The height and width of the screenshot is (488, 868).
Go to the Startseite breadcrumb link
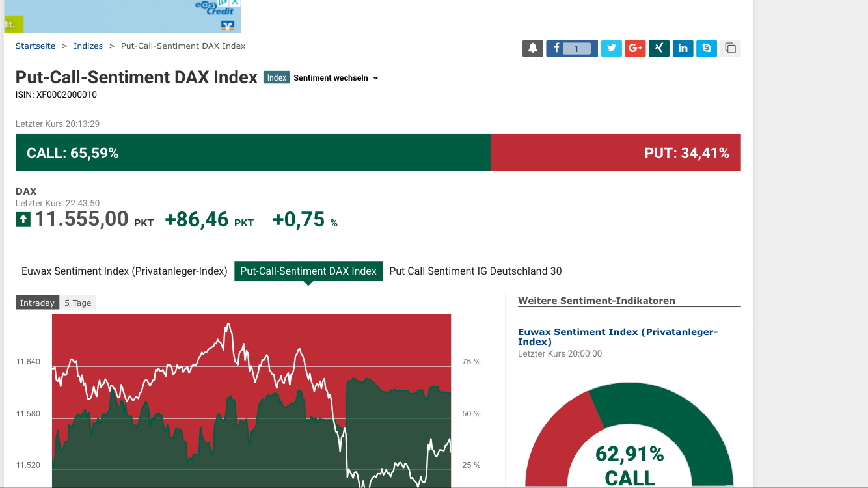tap(35, 46)
